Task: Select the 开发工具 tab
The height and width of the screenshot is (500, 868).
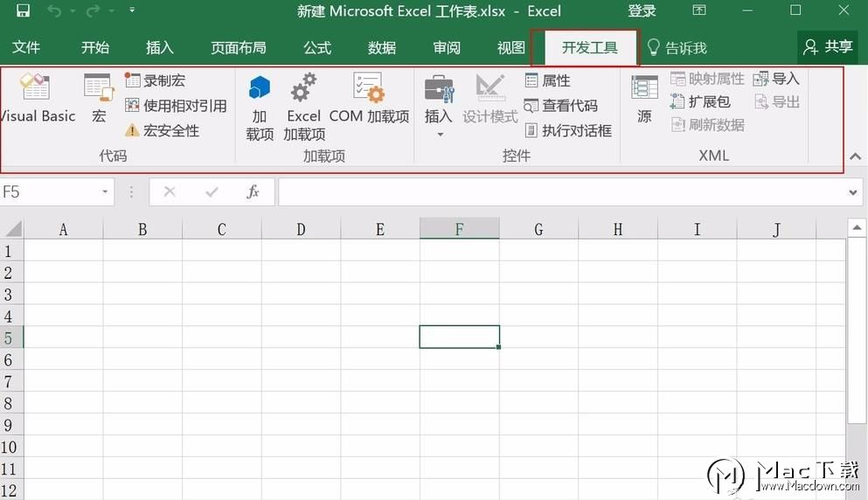Action: point(590,47)
